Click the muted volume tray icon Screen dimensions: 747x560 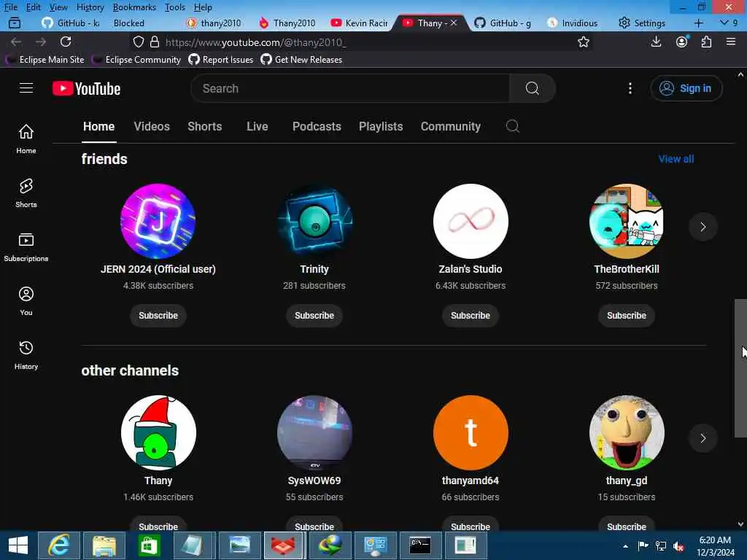pyautogui.click(x=678, y=546)
